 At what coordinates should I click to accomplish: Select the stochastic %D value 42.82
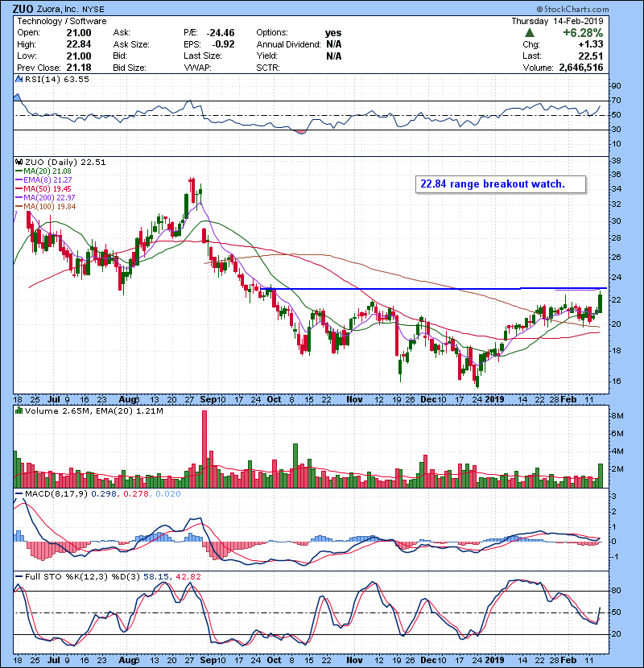[x=188, y=576]
